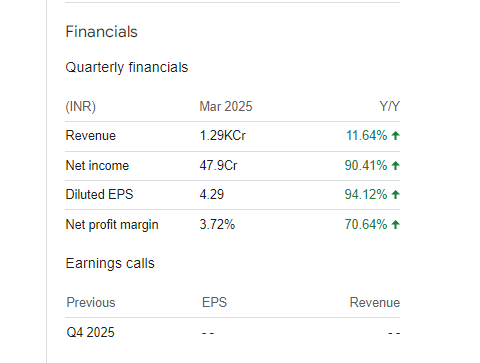The image size is (480, 363).
Task: Click the 70.64% margin change
Action: coord(366,225)
